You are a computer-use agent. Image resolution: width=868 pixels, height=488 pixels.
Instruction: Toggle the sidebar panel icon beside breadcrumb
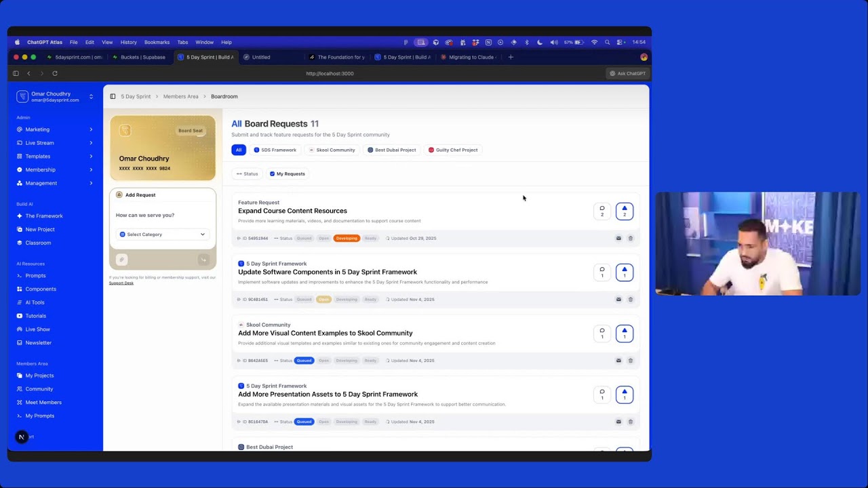coord(113,96)
